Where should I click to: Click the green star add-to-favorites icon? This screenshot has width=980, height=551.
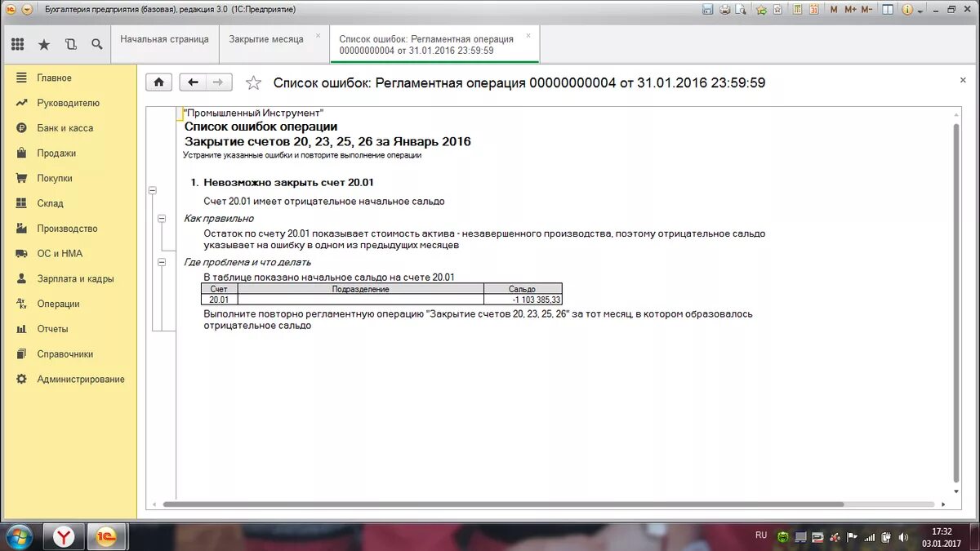(761, 10)
